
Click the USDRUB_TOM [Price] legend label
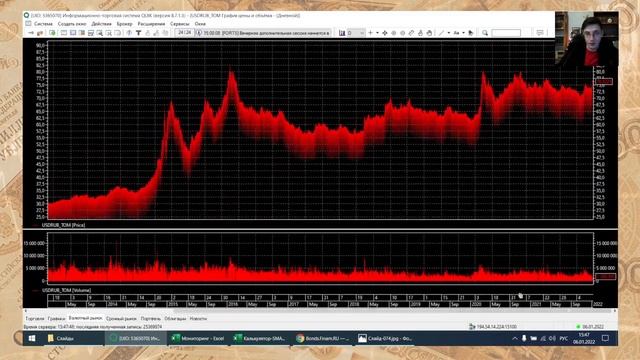(x=63, y=225)
